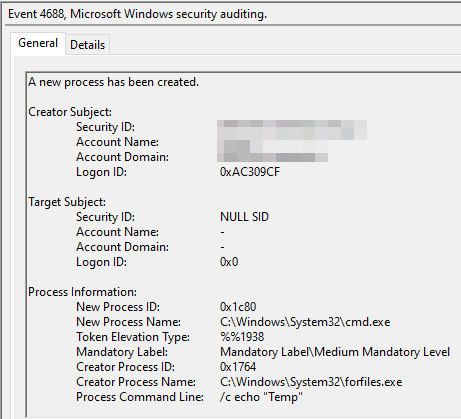Click the New Process ID value 0x1c80
The height and width of the screenshot is (419, 461).
tap(238, 307)
